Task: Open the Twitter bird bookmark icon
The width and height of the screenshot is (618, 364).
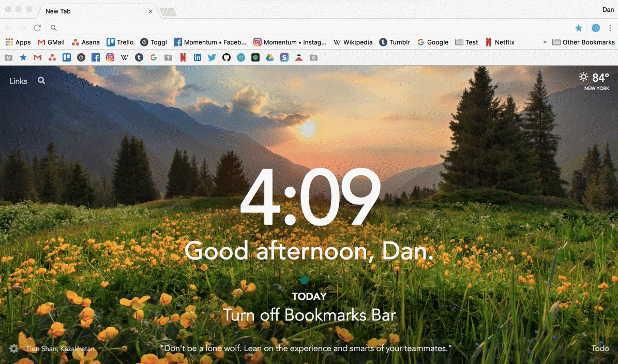Action: click(212, 57)
